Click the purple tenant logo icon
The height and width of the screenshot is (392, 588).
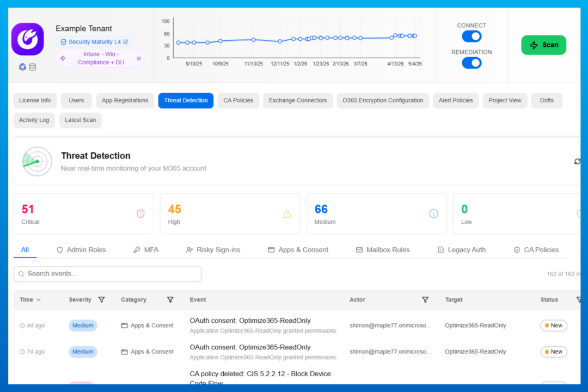click(27, 39)
